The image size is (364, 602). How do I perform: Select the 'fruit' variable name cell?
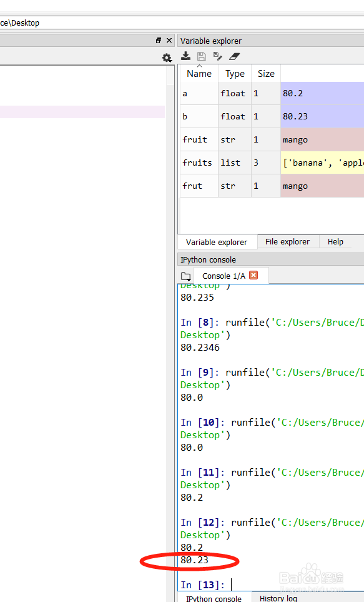point(199,139)
